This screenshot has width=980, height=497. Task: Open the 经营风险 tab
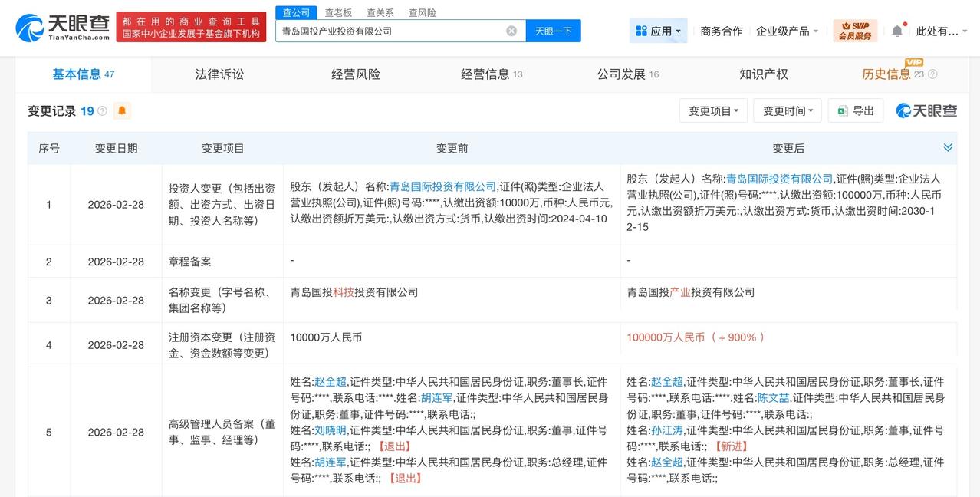tap(356, 74)
